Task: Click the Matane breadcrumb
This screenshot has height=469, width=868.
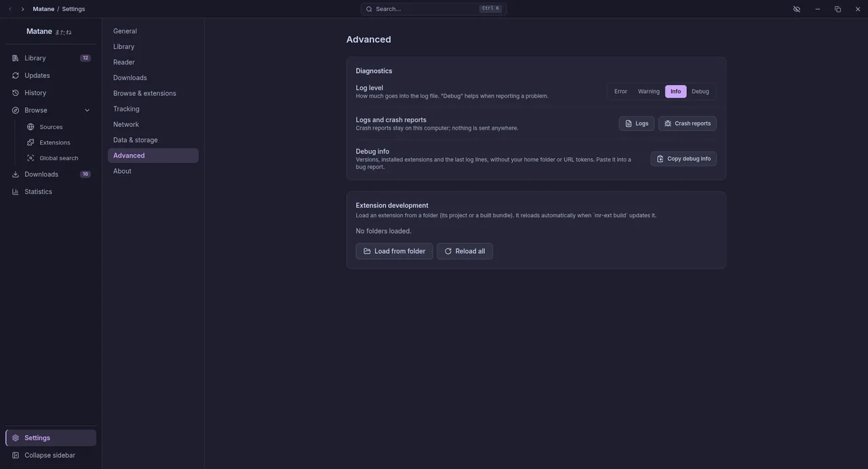Action: tap(43, 9)
